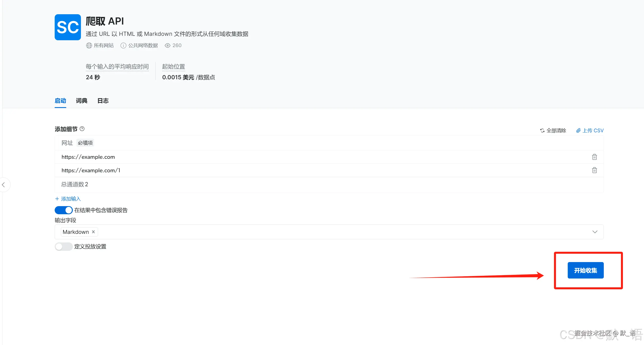The image size is (644, 345).
Task: Click the globe icon beside 所有网站
Action: pos(89,45)
